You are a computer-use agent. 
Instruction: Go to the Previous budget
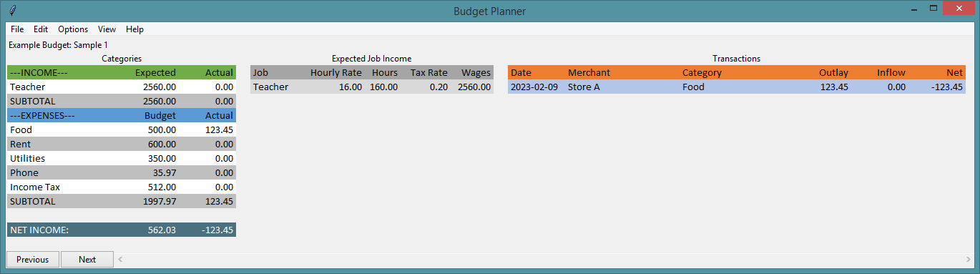coord(33,260)
